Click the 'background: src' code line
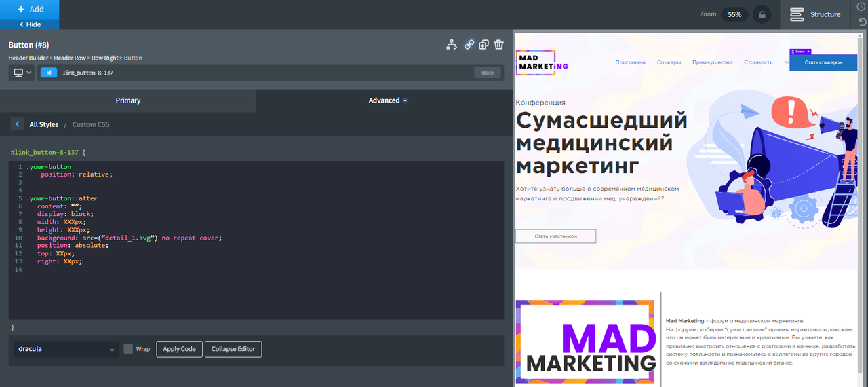 pyautogui.click(x=130, y=238)
